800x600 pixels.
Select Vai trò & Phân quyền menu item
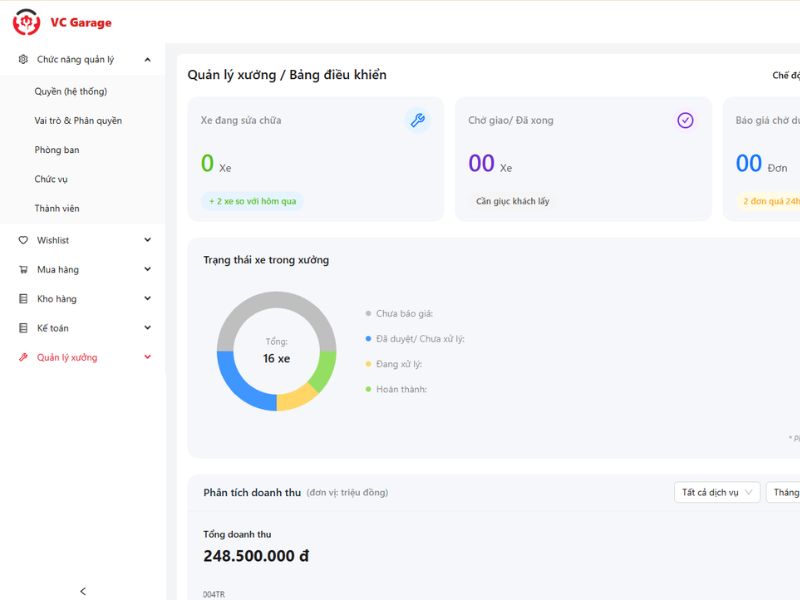78,120
